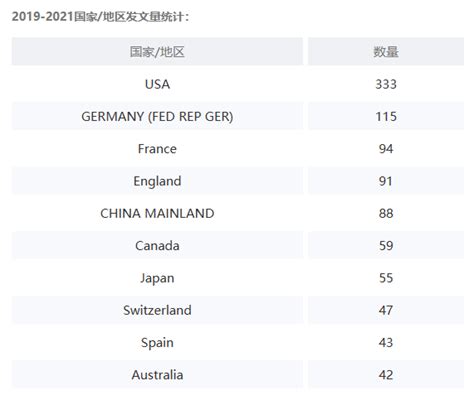474x400 pixels.
Task: Click the 2019-2021国家/地区发文量统计 heading
Action: point(100,16)
